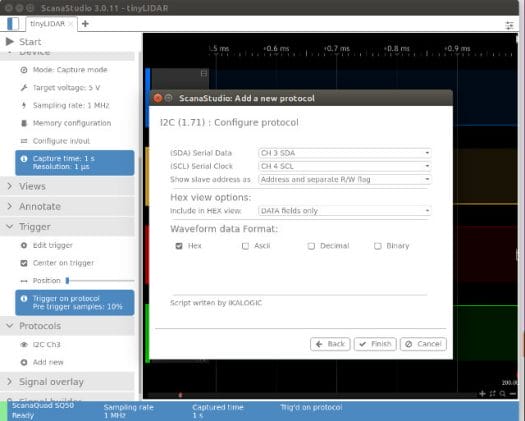The height and width of the screenshot is (421, 525).
Task: Open Sampling rate lightning setting
Action: [64, 106]
